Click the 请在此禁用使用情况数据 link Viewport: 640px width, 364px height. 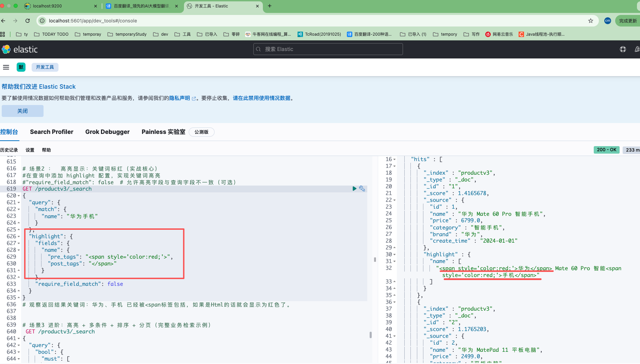[262, 98]
